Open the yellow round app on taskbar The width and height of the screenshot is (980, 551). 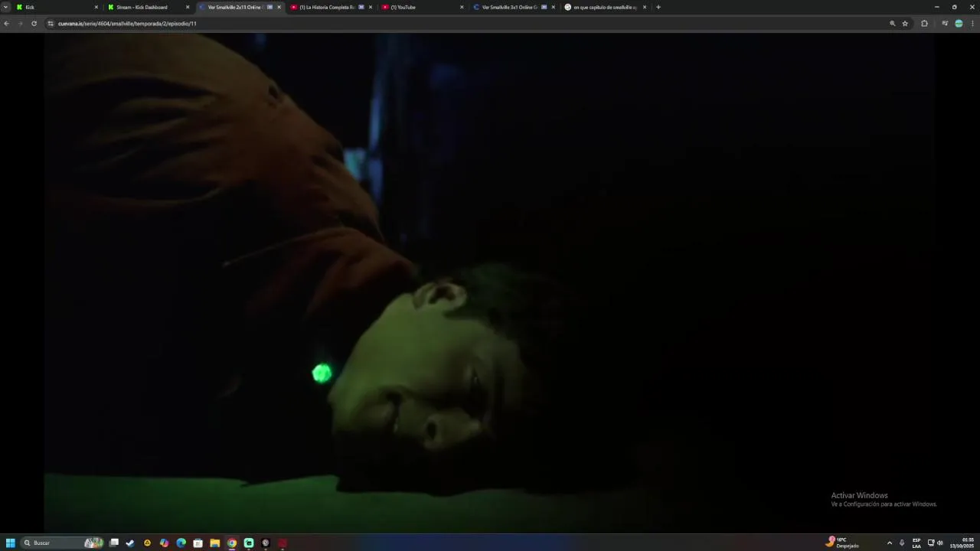pos(147,543)
